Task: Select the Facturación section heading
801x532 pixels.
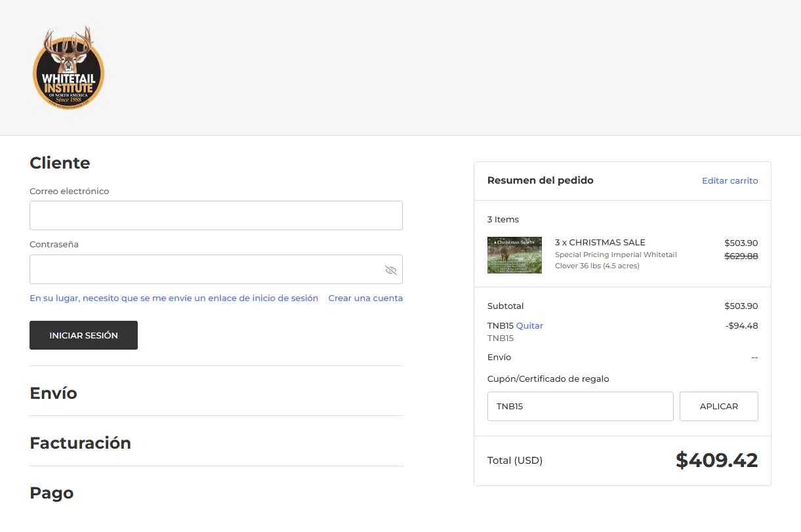Action: 80,443
